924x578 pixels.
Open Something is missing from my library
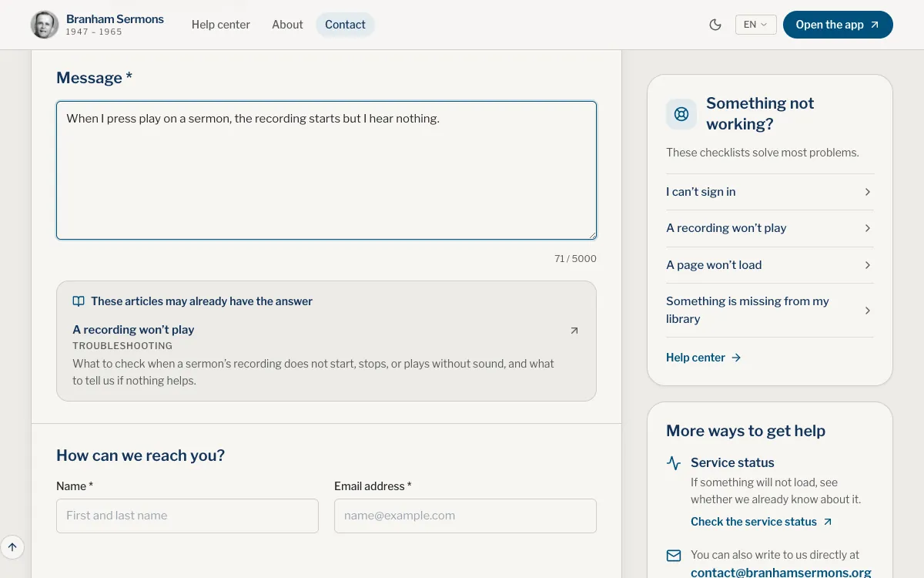pyautogui.click(x=770, y=310)
